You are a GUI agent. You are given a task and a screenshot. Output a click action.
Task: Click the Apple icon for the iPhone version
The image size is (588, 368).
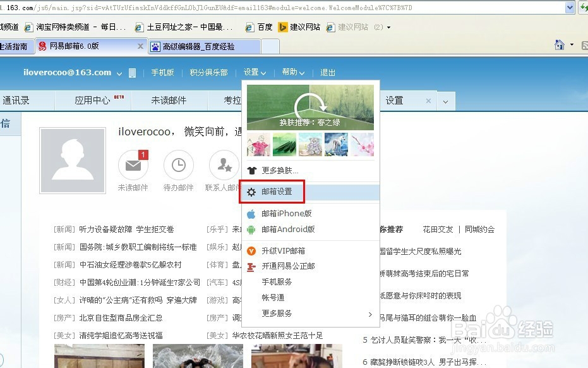coord(251,214)
